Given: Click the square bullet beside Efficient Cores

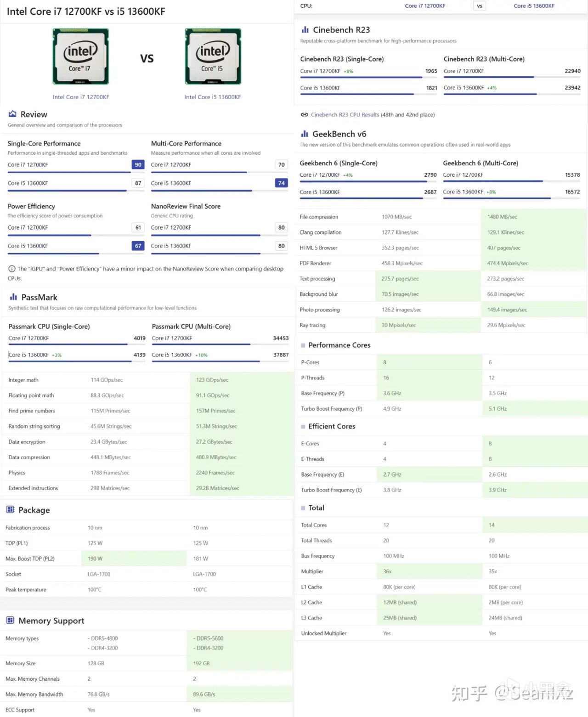Looking at the screenshot, I should (x=303, y=427).
